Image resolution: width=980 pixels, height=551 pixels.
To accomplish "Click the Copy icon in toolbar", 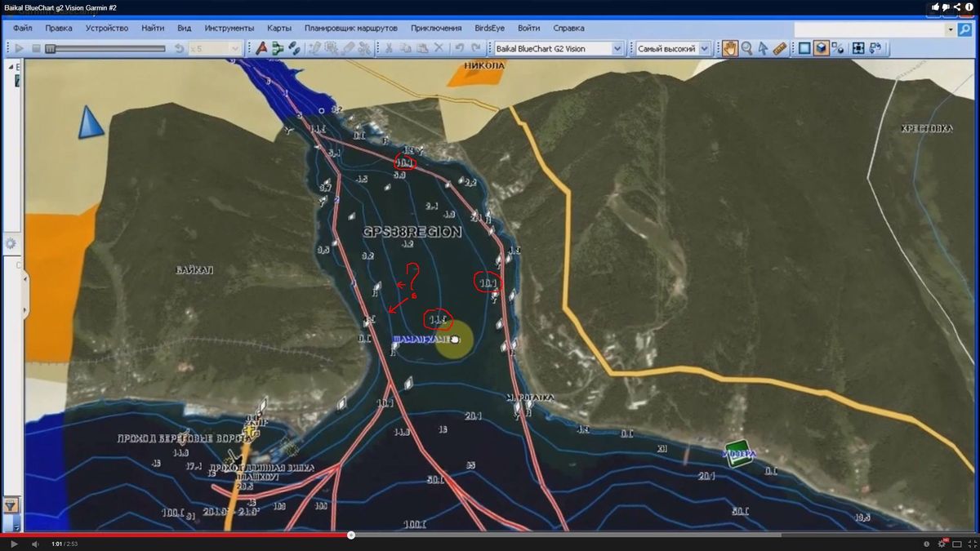I will 406,48.
